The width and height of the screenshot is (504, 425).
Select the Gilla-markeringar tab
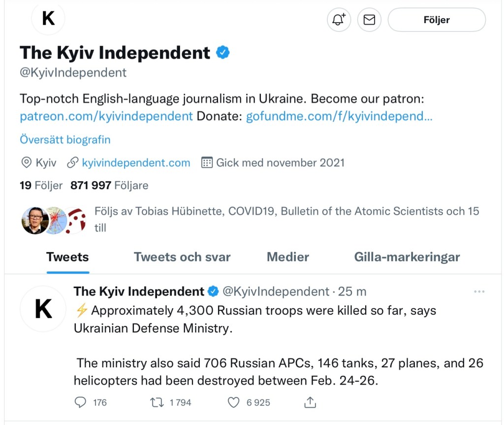pos(407,257)
